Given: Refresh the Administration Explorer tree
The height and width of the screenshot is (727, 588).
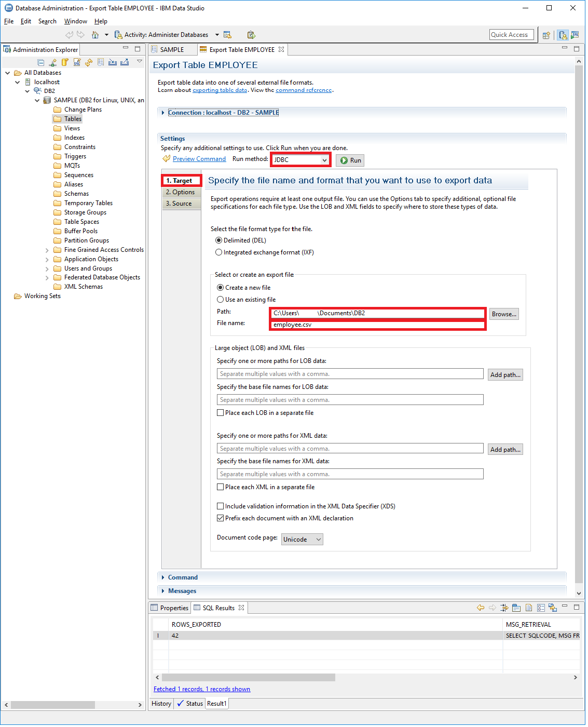Looking at the screenshot, I should [x=89, y=62].
